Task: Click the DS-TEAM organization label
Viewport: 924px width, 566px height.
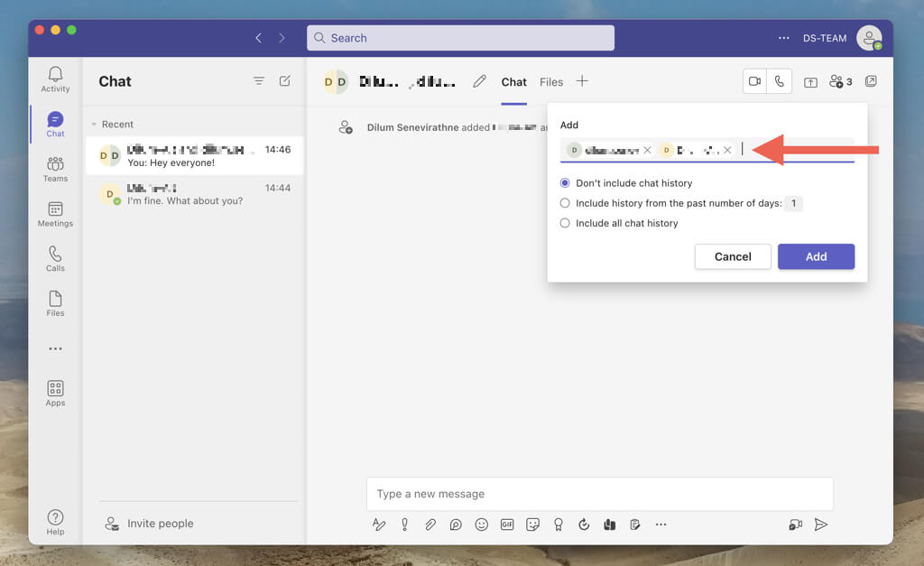Action: [x=825, y=38]
